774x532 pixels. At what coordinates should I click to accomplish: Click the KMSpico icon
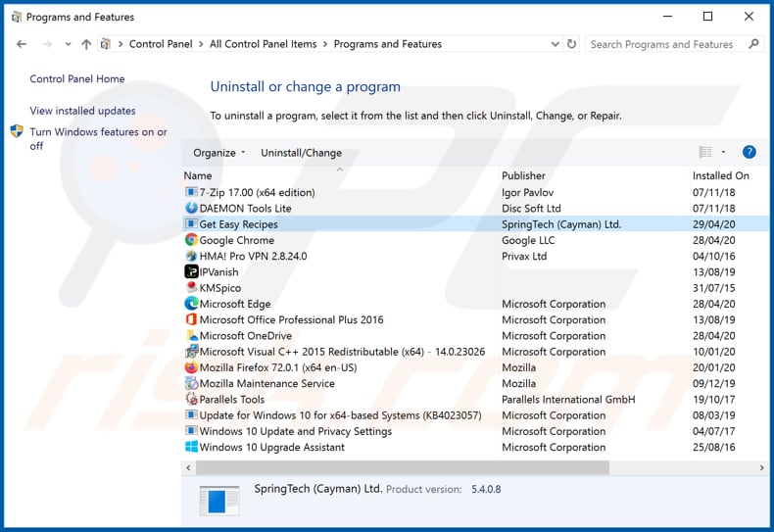(x=191, y=287)
